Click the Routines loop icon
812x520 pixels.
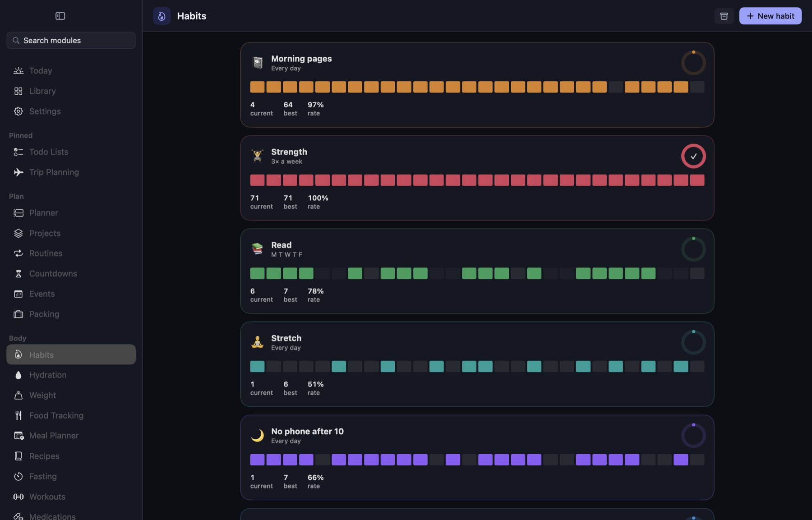click(x=18, y=253)
